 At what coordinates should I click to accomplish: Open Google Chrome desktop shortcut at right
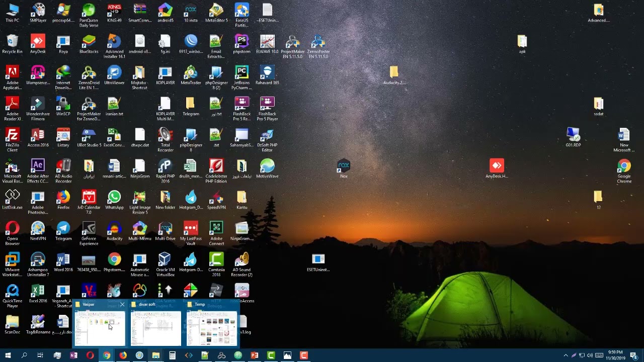[624, 171]
